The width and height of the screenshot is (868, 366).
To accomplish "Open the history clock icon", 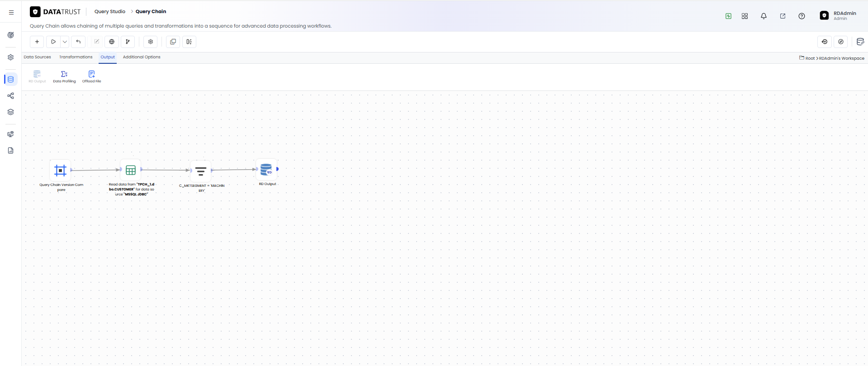I will click(x=825, y=42).
